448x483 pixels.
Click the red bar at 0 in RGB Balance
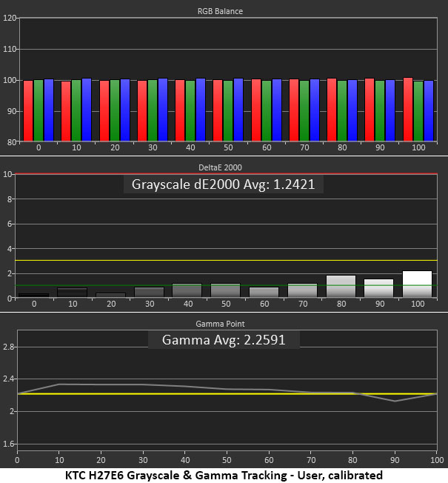28,111
